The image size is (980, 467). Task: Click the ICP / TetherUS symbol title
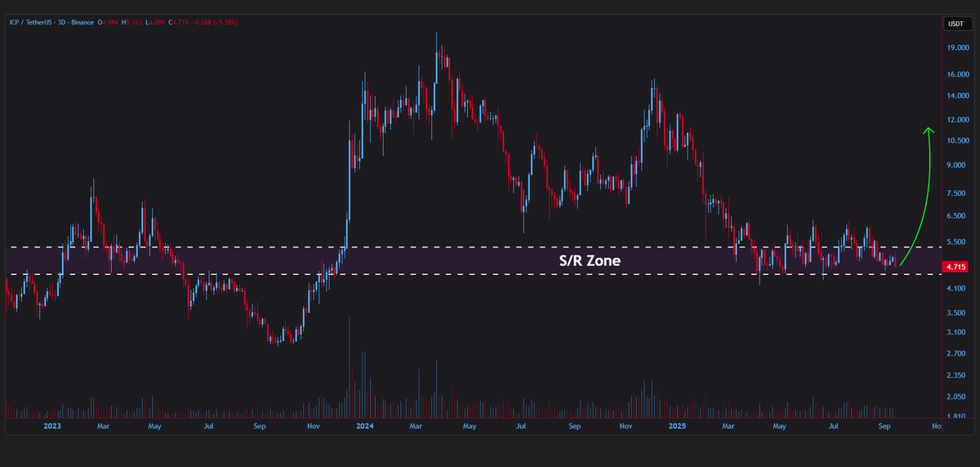[30, 23]
